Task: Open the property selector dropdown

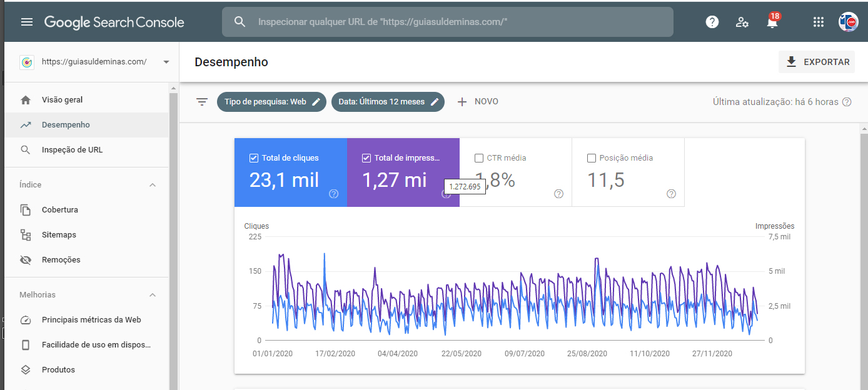Action: tap(166, 62)
